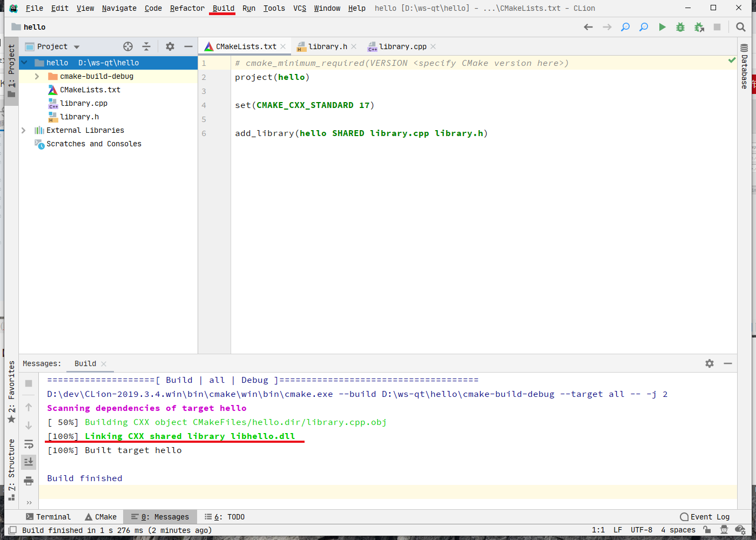Navigate forward with the right arrow icon
Viewport: 756px width, 540px height.
click(607, 27)
